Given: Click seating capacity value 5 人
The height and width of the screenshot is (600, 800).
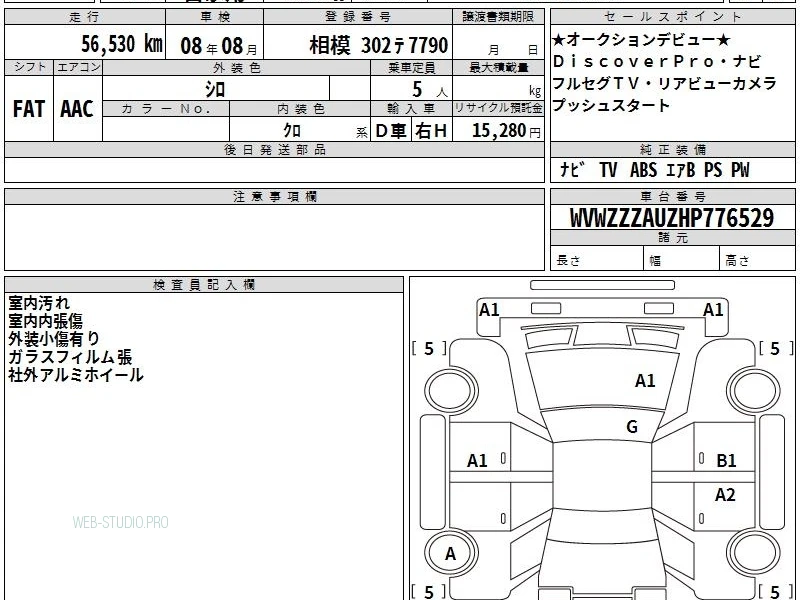Looking at the screenshot, I should click(x=430, y=90).
